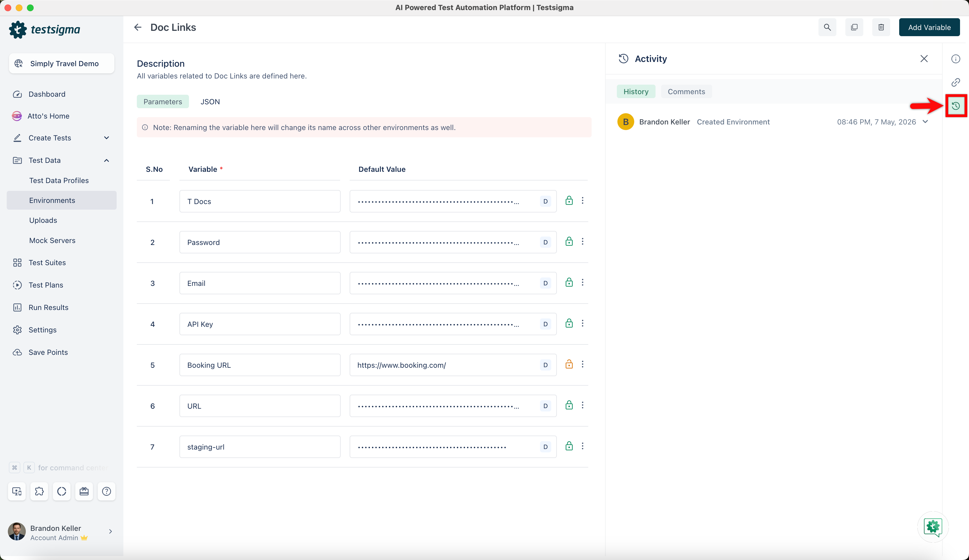This screenshot has width=969, height=560.
Task: Toggle encryption lock for URL variable
Action: tap(569, 405)
